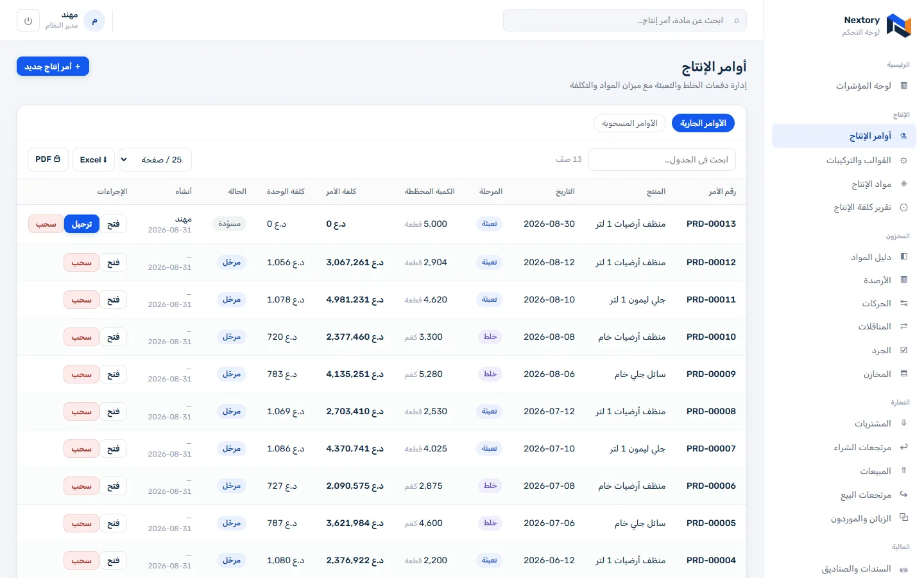Open الأرصدة in sidebar
This screenshot has width=924, height=578.
pyautogui.click(x=844, y=280)
